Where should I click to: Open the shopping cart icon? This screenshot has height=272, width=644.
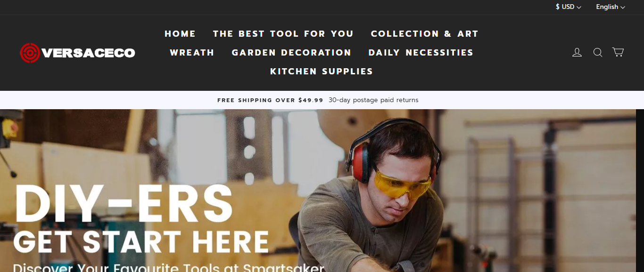point(618,52)
